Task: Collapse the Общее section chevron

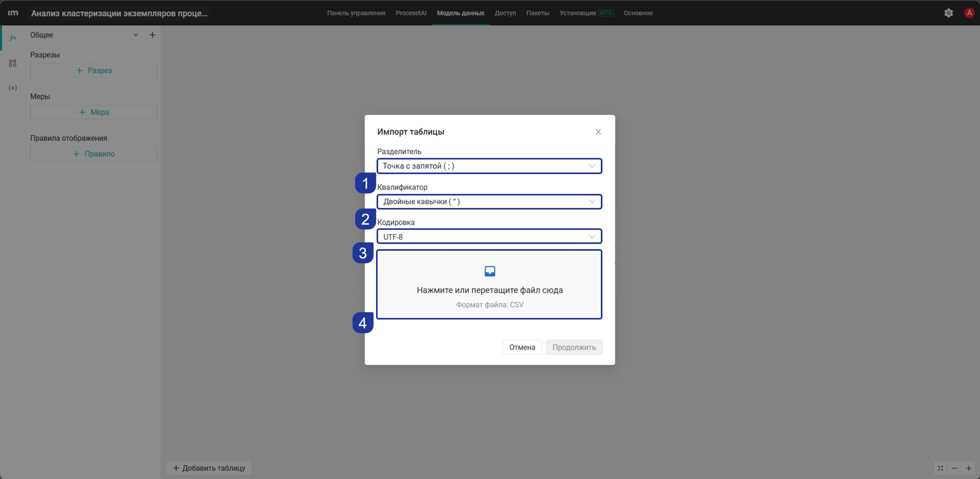Action: click(136, 35)
